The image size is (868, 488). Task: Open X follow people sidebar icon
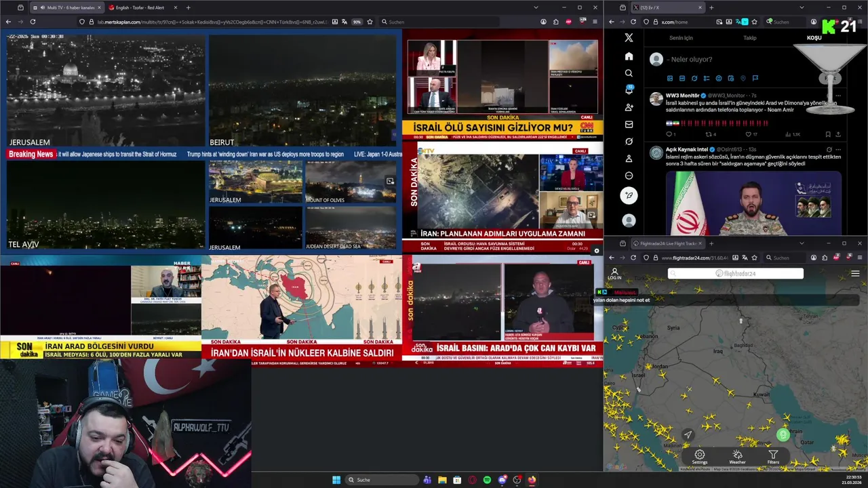coord(629,107)
